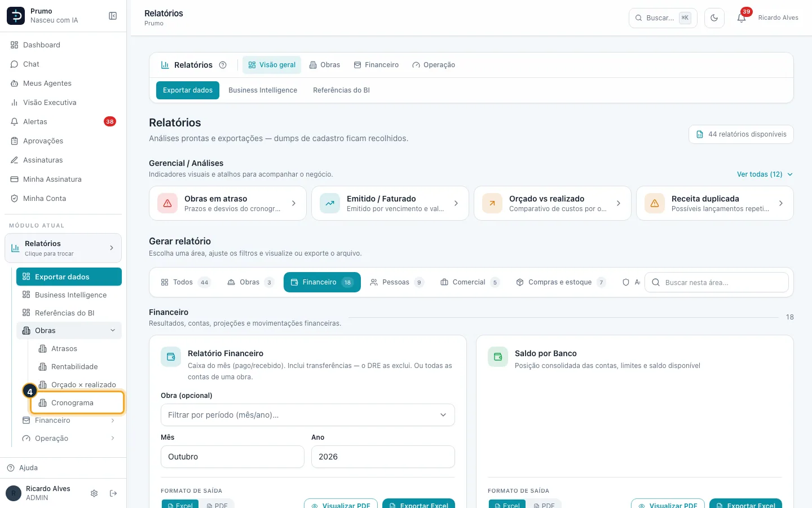Go to Meus Agentes in sidebar
This screenshot has height=508, width=812.
(x=63, y=84)
